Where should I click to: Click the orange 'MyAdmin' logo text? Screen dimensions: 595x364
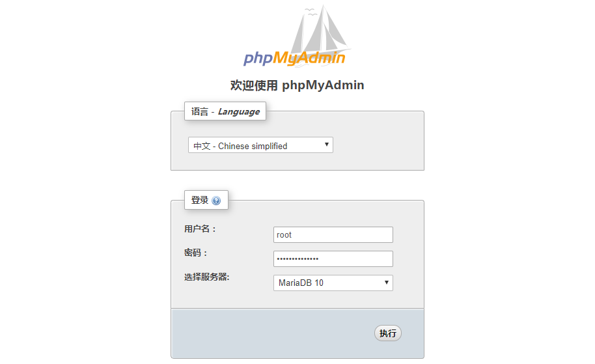pos(309,58)
